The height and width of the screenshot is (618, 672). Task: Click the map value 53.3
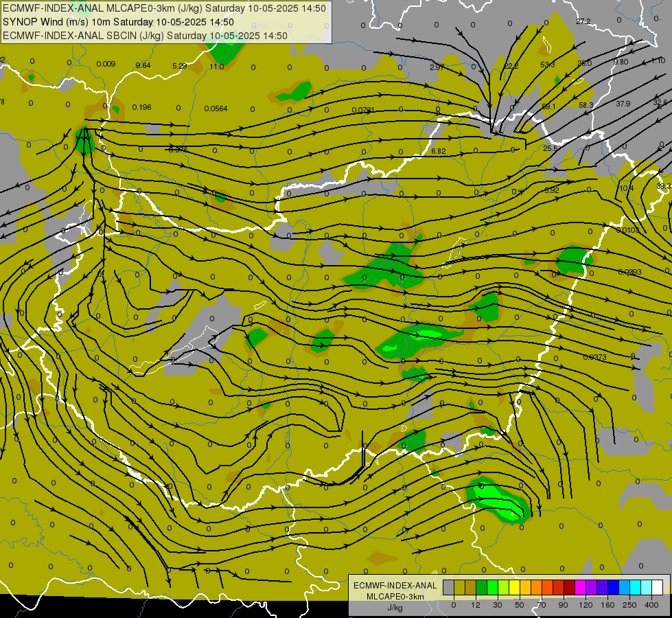pyautogui.click(x=548, y=65)
